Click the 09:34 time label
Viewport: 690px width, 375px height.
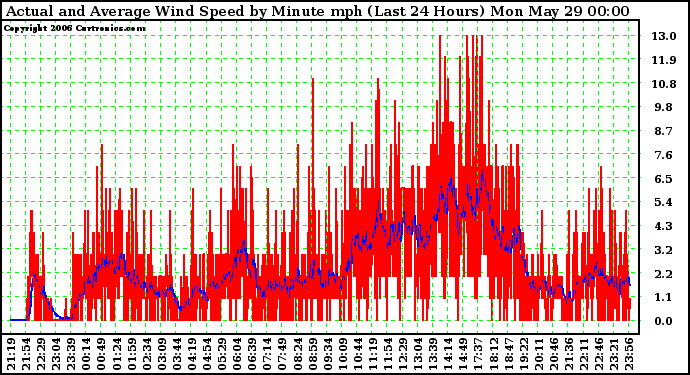(327, 354)
